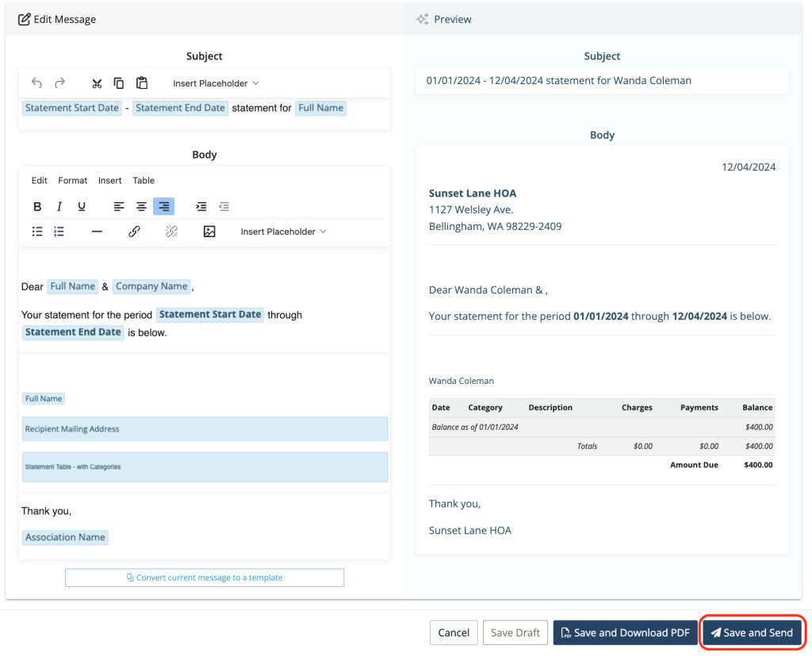Open the Table menu
This screenshot has height=656, width=812.
pyautogui.click(x=144, y=180)
